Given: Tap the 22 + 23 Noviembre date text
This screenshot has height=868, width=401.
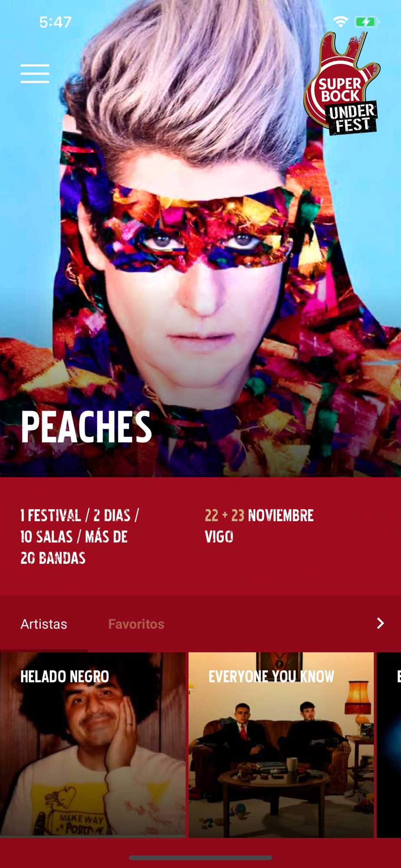Looking at the screenshot, I should 259,516.
